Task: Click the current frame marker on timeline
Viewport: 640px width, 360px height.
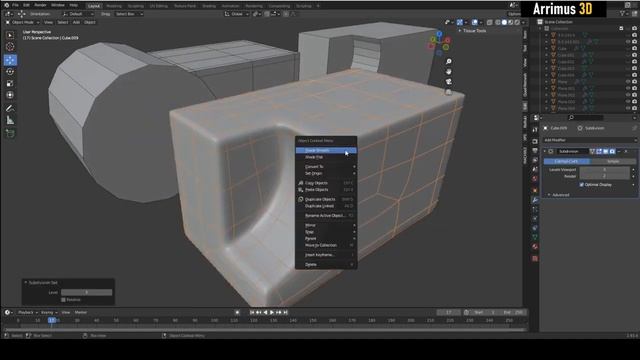Action: point(52,320)
